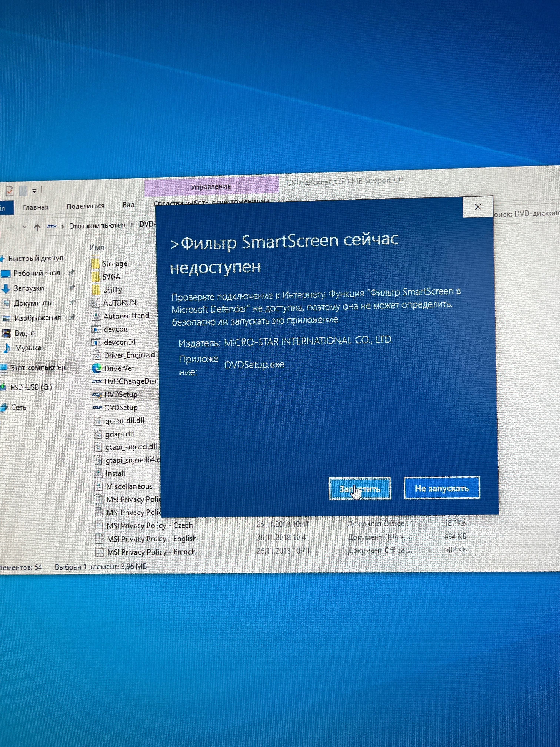The width and height of the screenshot is (560, 747).
Task: Open Музыка in navigation pane
Action: click(28, 348)
